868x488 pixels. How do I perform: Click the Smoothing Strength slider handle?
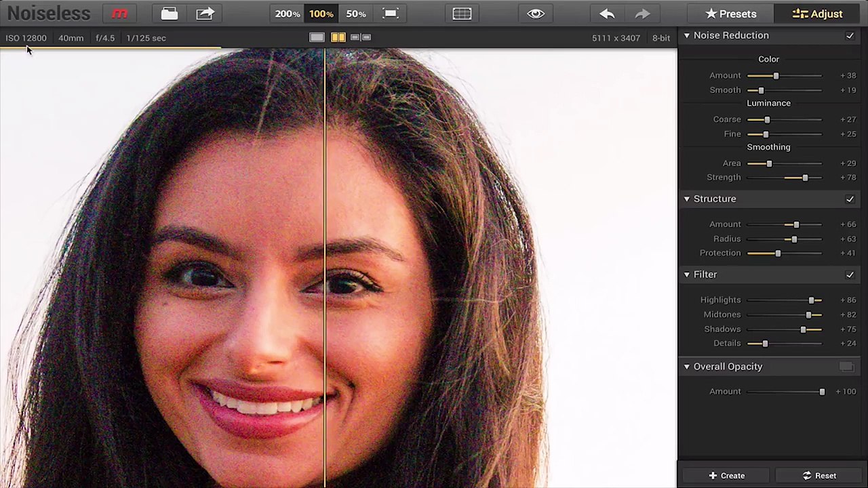[805, 178]
